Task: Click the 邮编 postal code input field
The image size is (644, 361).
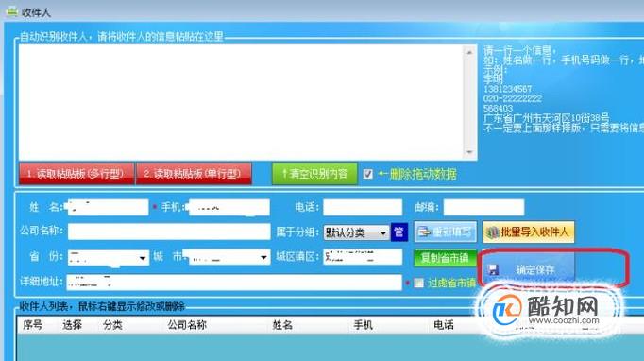Action: tap(483, 207)
